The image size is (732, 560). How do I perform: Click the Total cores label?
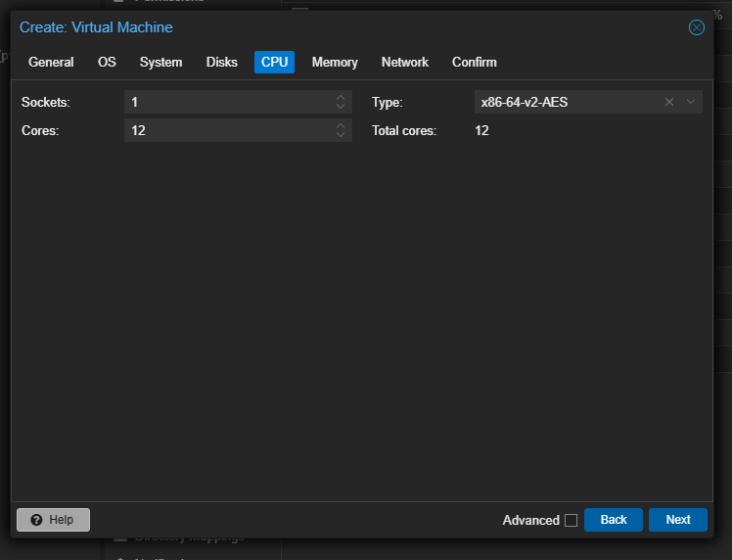pos(404,130)
